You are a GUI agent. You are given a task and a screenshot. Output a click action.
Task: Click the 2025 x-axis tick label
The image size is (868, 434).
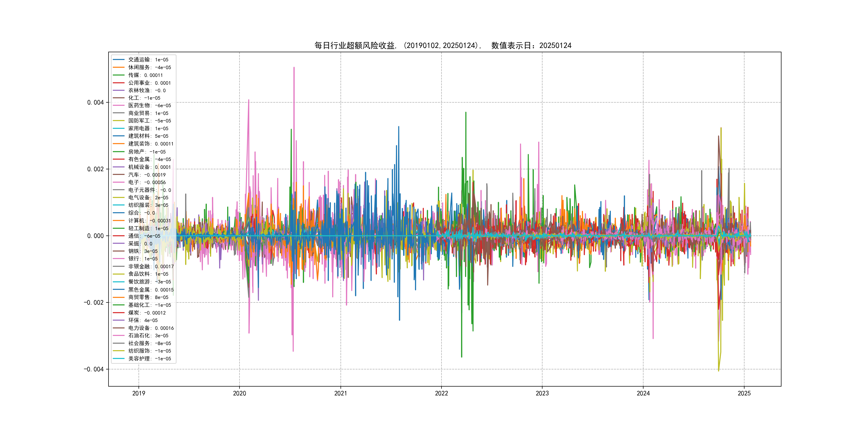(x=744, y=393)
